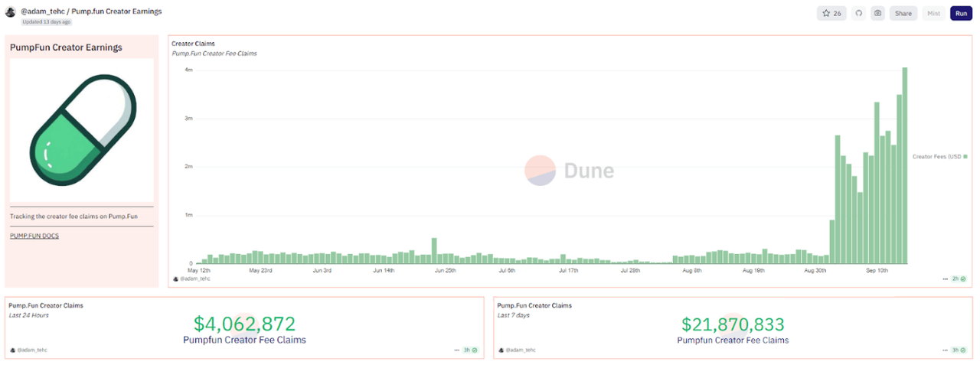
Task: Click the Jul 6th x-axis label
Action: [x=507, y=270]
